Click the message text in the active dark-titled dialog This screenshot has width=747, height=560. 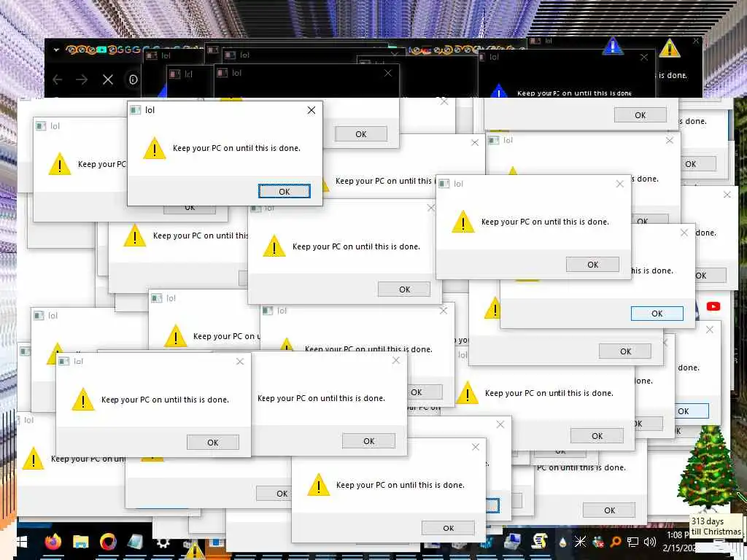click(x=236, y=148)
